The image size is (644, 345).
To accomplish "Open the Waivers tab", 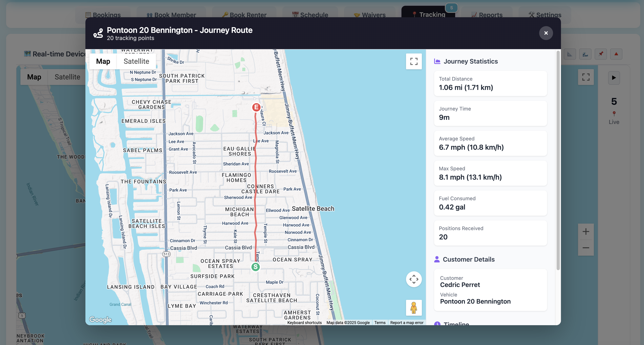I will [x=370, y=15].
